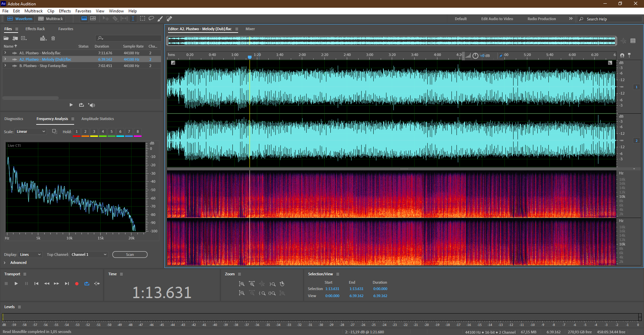
Task: Open the New File dropdown icon
Action: [x=24, y=38]
